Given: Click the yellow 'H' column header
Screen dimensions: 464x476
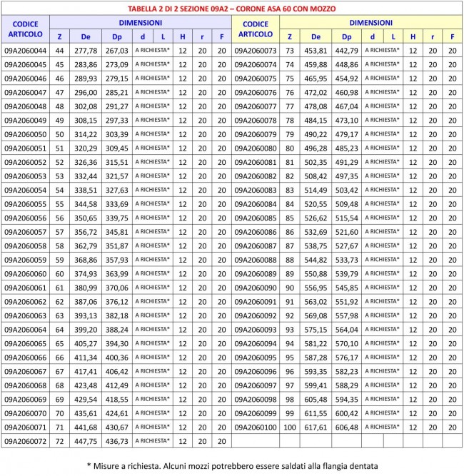Looking at the screenshot, I should (x=413, y=37).
